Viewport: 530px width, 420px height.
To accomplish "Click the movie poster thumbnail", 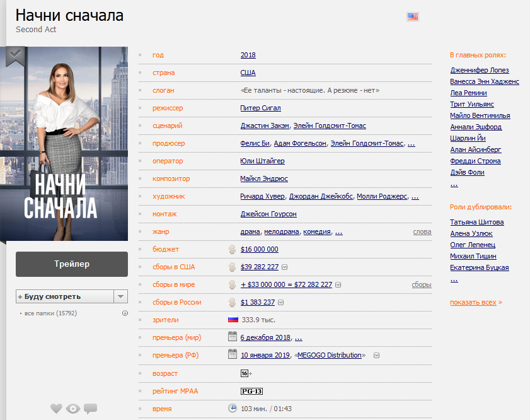I will tap(64, 144).
